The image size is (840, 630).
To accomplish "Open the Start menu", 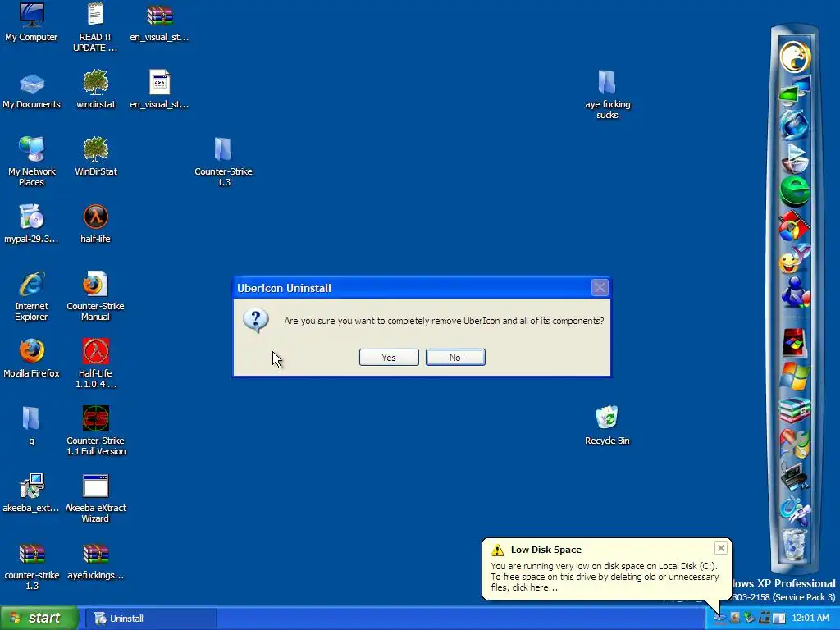I will 39,619.
